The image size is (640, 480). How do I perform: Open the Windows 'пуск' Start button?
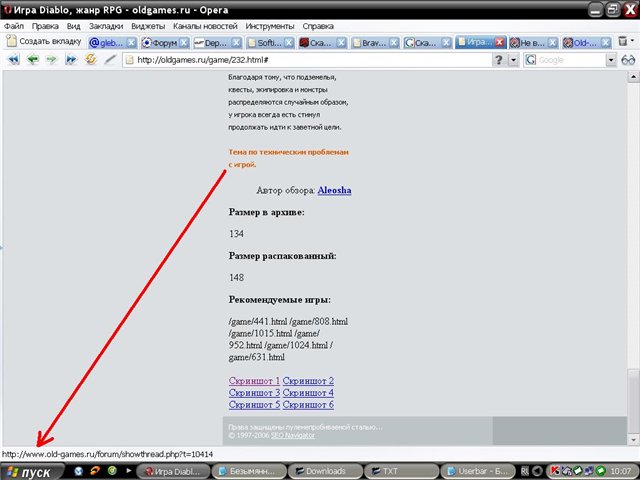tap(33, 472)
